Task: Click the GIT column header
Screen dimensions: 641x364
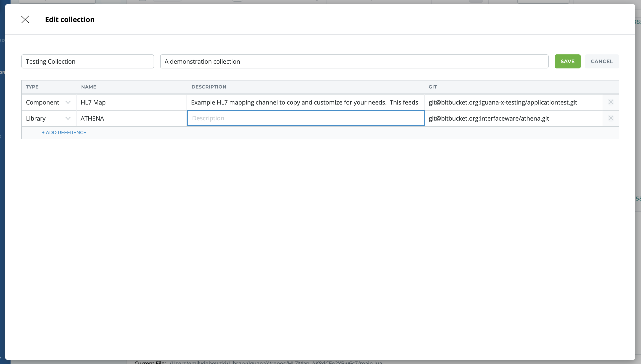Action: point(432,87)
